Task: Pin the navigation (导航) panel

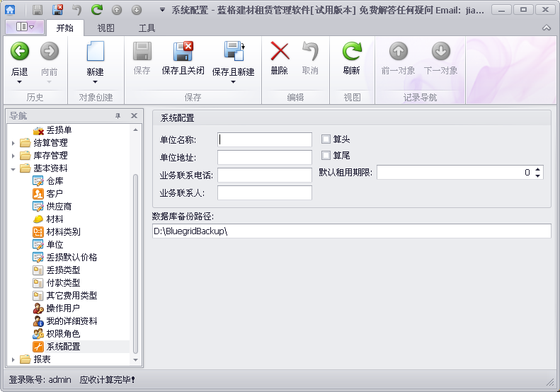Action: [118, 115]
